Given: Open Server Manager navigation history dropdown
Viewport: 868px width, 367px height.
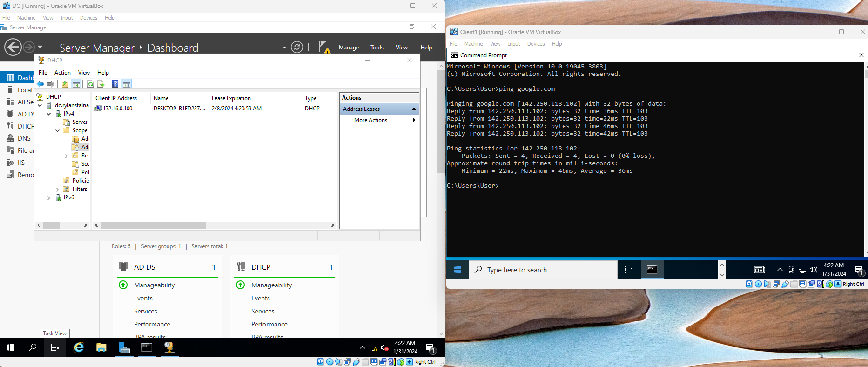Looking at the screenshot, I should pyautogui.click(x=40, y=47).
